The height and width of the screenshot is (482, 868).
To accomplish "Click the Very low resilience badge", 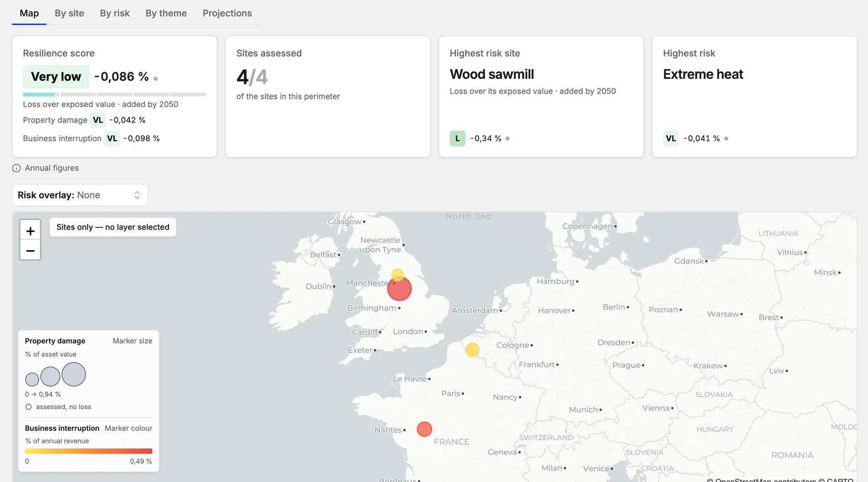I will point(56,77).
